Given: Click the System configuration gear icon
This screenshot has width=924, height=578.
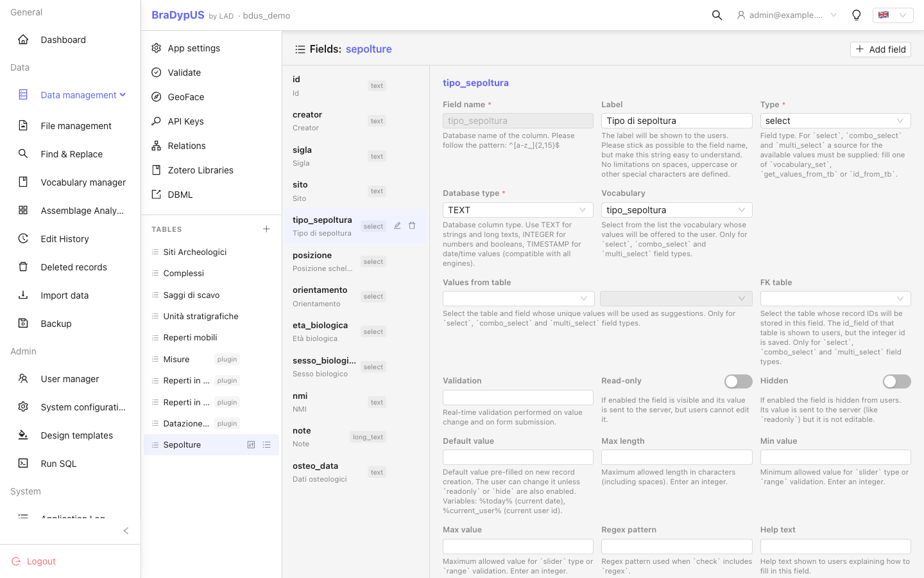Looking at the screenshot, I should coord(23,407).
